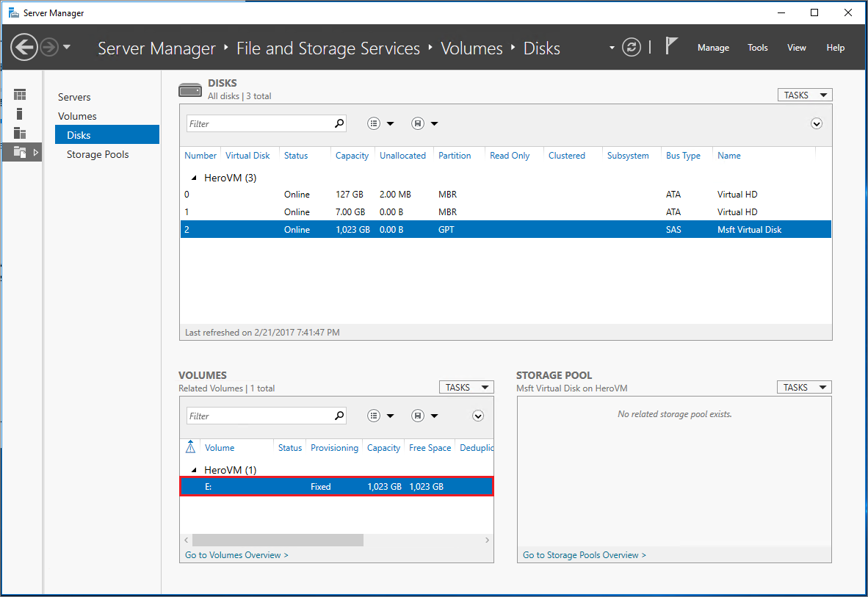Click Volumes scrollbar right arrow
Image resolution: width=868 pixels, height=597 pixels.
[x=487, y=540]
